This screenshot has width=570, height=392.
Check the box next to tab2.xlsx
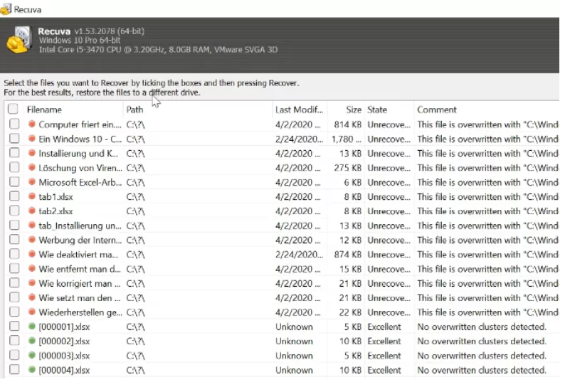coord(14,211)
